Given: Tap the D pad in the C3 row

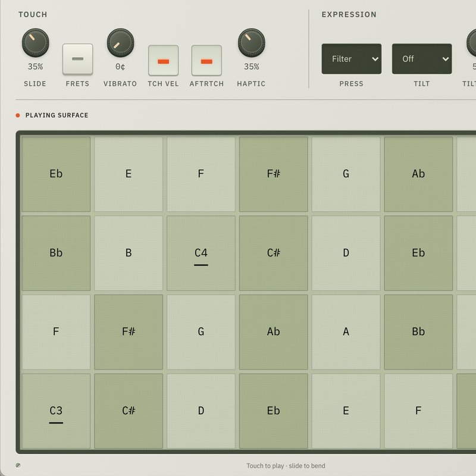Looking at the screenshot, I should point(201,411).
